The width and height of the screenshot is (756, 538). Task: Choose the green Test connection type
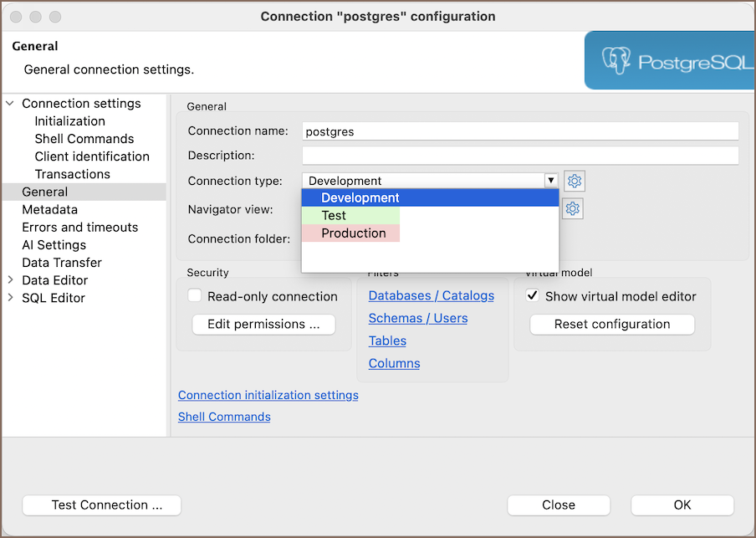[334, 216]
